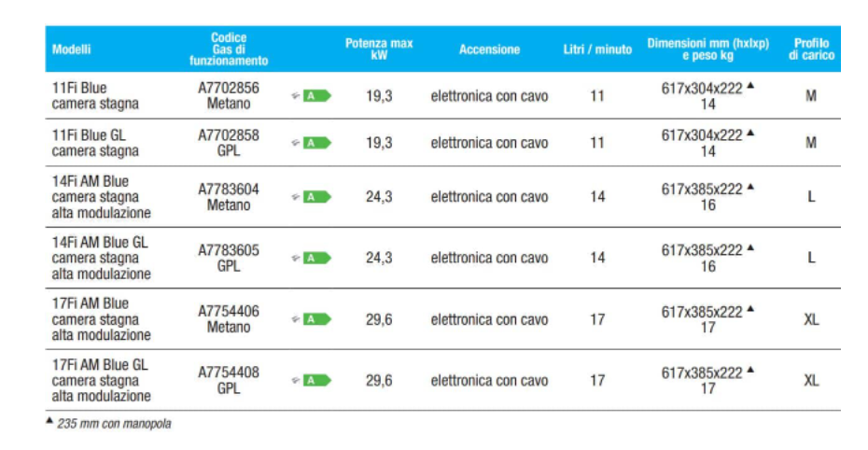Click the Profilo di carico header
Viewport: 868px width, 450px height.
811,49
